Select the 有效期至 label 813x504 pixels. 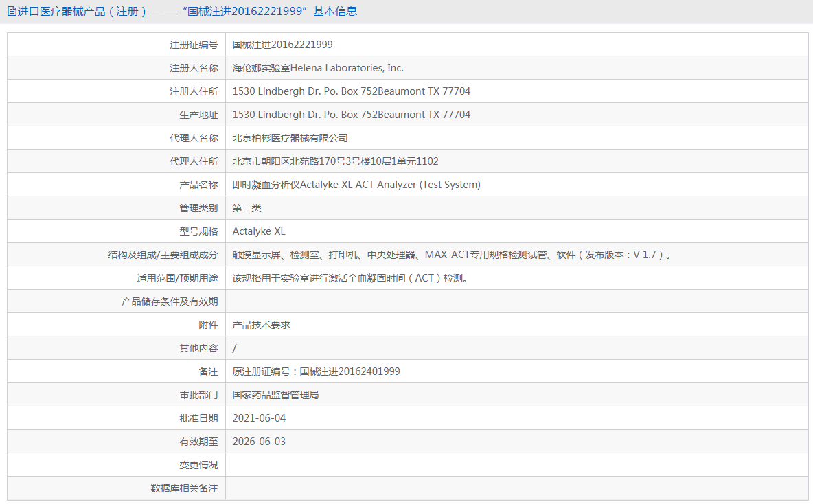coord(198,442)
